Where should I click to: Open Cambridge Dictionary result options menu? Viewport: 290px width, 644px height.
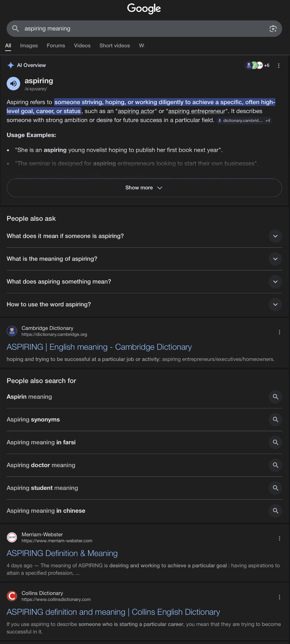click(279, 332)
